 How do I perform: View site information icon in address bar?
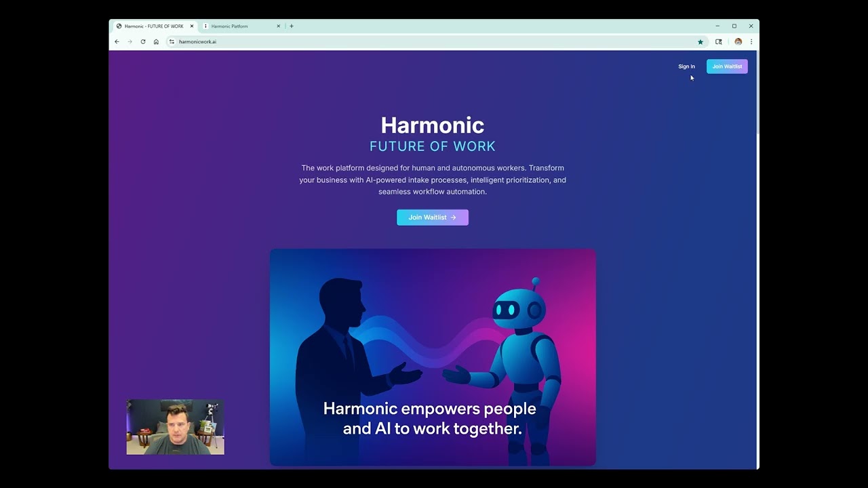[172, 41]
